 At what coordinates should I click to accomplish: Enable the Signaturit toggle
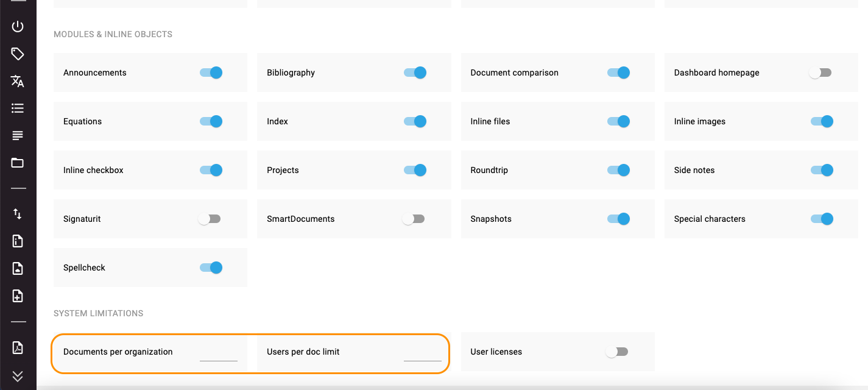tap(210, 219)
